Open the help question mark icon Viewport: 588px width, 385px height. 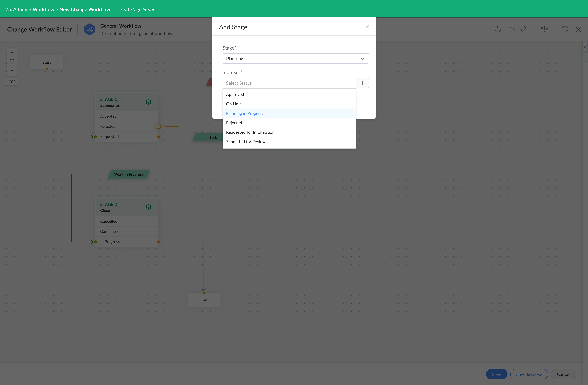(x=565, y=29)
